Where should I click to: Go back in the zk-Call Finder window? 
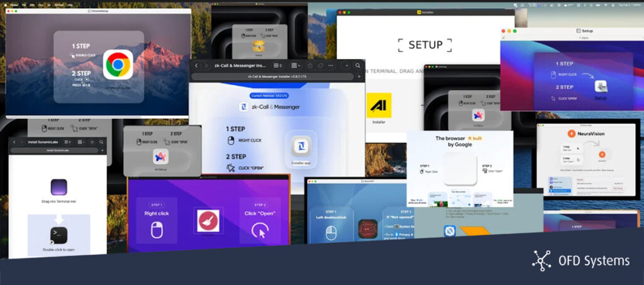point(196,65)
